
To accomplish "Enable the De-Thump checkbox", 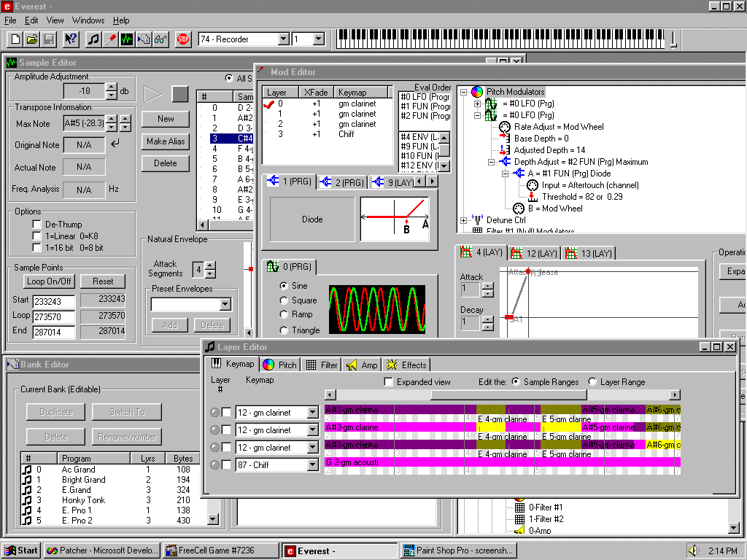I will point(37,225).
